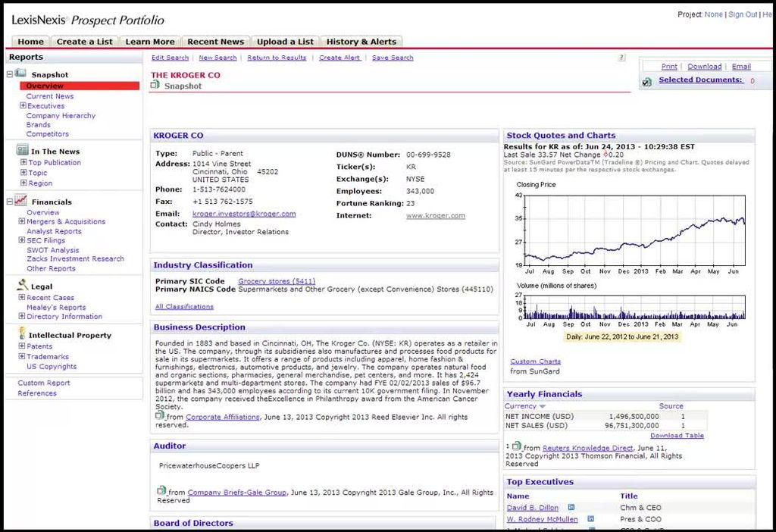Click the Legal gavel icon in sidebar
This screenshot has width=776, height=532.
[x=21, y=286]
